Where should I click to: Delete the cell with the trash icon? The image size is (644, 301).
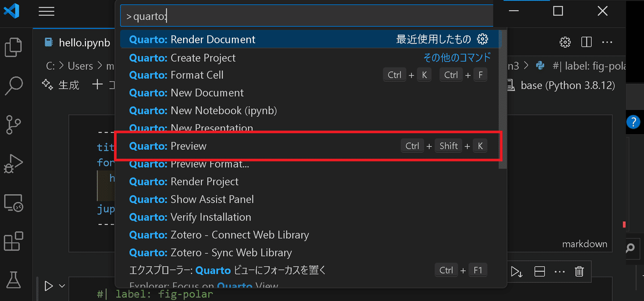[579, 271]
